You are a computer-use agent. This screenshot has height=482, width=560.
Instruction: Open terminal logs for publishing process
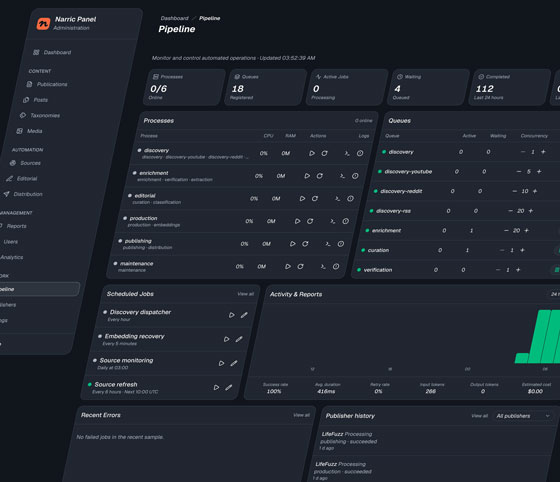(x=328, y=244)
